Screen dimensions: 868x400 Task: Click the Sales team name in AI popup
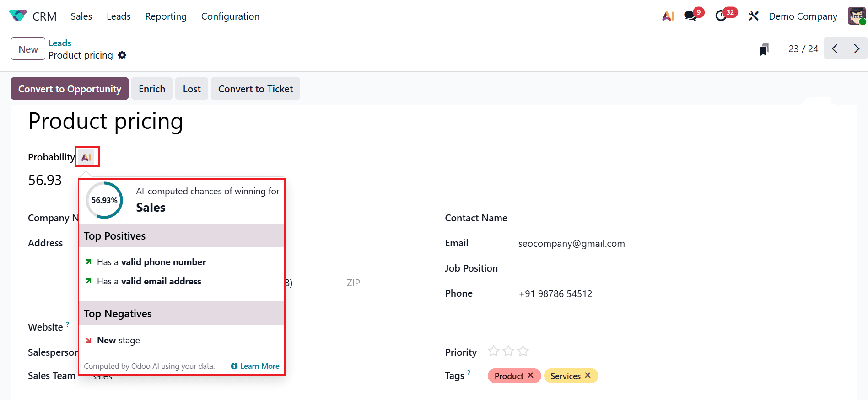tap(151, 208)
